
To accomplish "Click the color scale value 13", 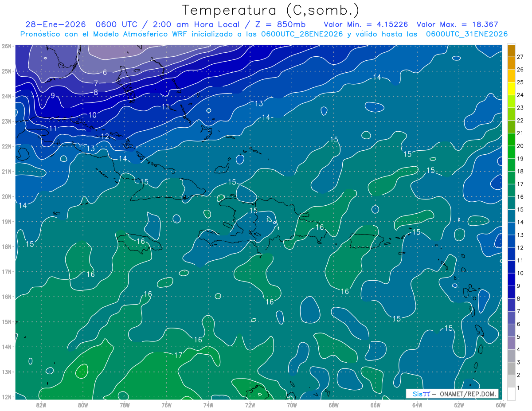I will (520, 235).
